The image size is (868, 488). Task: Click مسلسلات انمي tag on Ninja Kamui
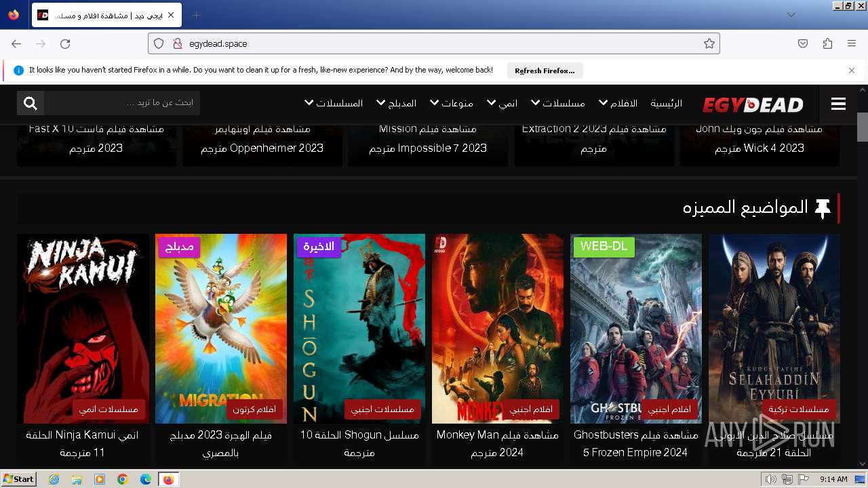coord(108,409)
